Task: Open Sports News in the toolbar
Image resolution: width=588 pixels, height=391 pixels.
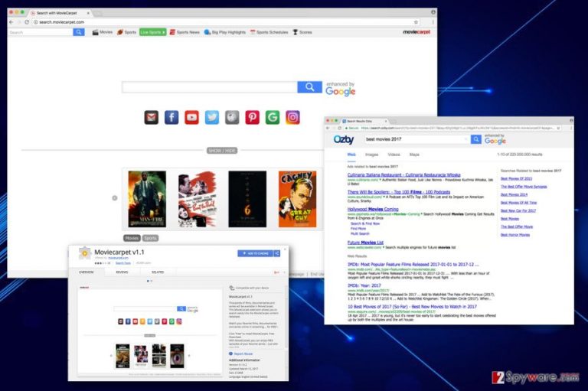Action: (185, 32)
